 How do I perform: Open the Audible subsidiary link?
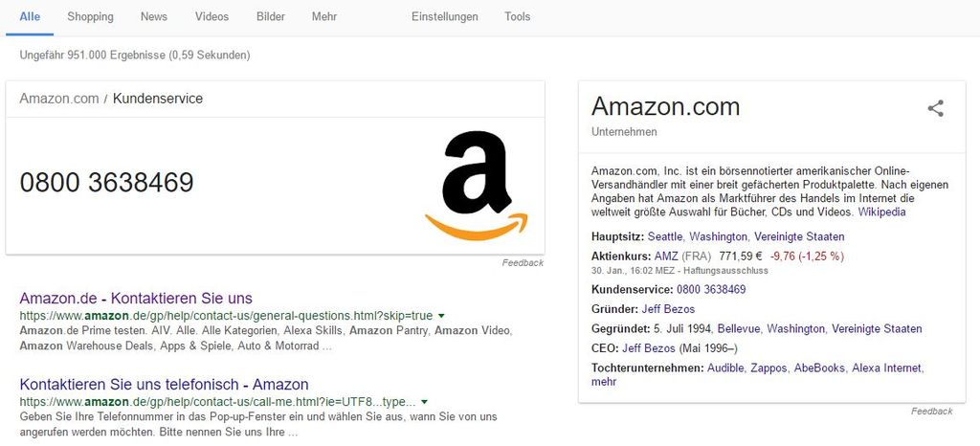[x=725, y=368]
